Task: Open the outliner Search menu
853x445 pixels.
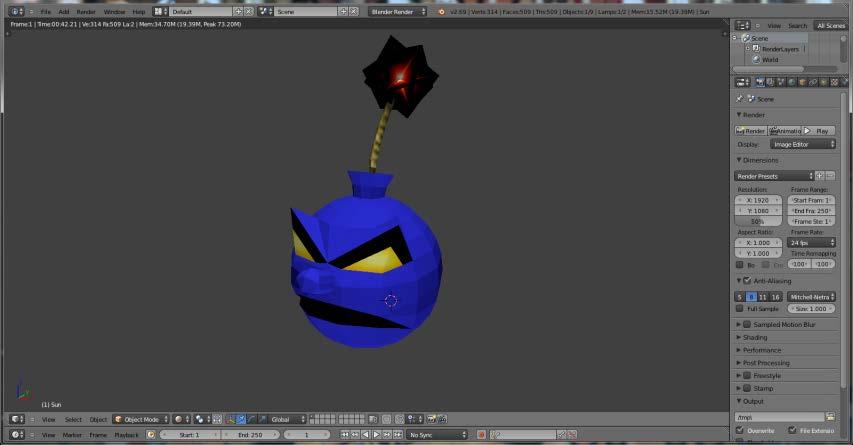Action: pyautogui.click(x=797, y=26)
